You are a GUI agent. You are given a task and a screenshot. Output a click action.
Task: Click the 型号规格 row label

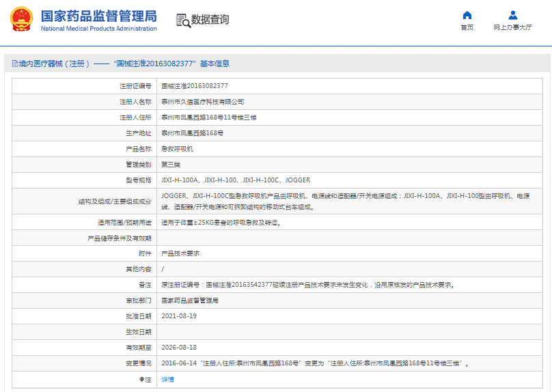[x=139, y=180]
